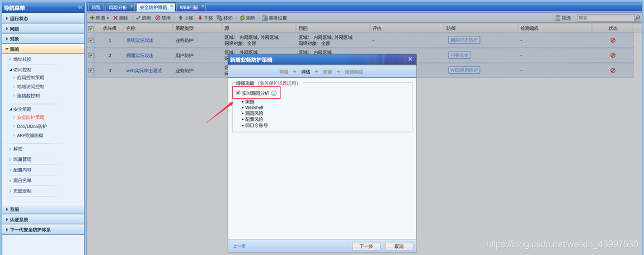Click the 禁用 disable toolbar button
The image size is (644, 255).
163,18
